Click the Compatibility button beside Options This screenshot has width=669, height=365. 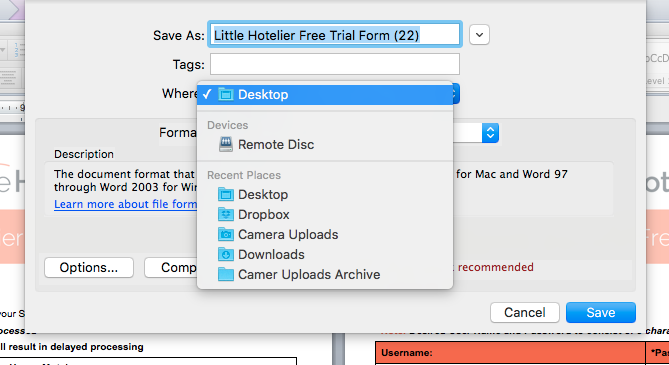coord(171,267)
